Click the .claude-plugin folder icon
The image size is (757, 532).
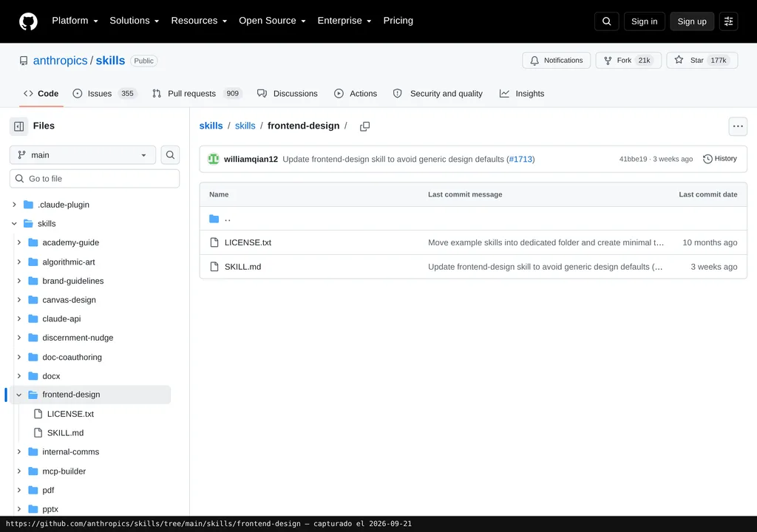pos(29,205)
